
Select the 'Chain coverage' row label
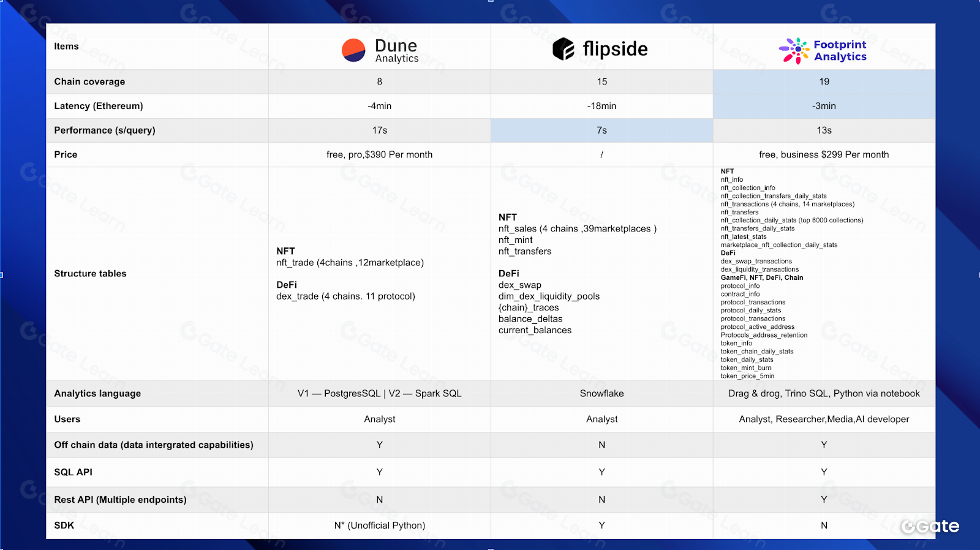tap(89, 81)
